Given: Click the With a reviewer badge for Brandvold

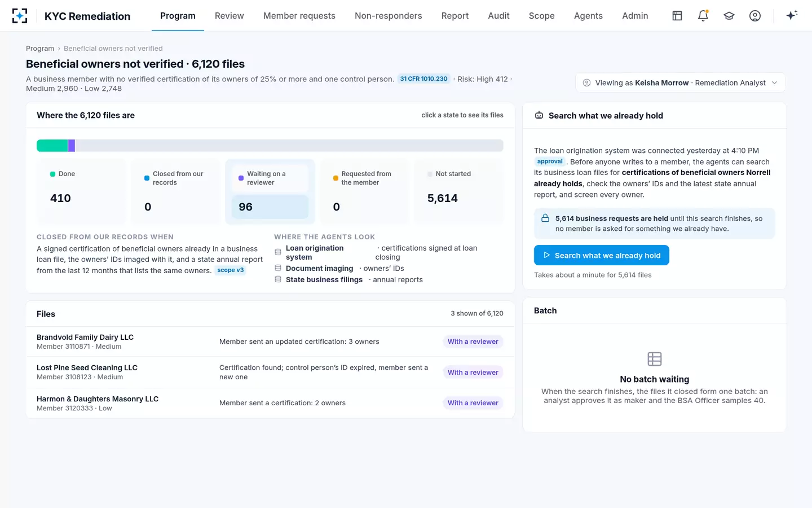Looking at the screenshot, I should [473, 341].
